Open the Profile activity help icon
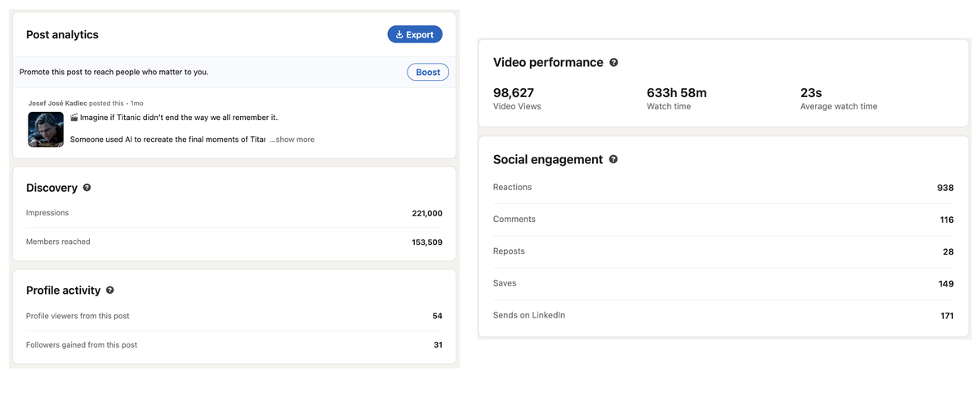 point(110,290)
